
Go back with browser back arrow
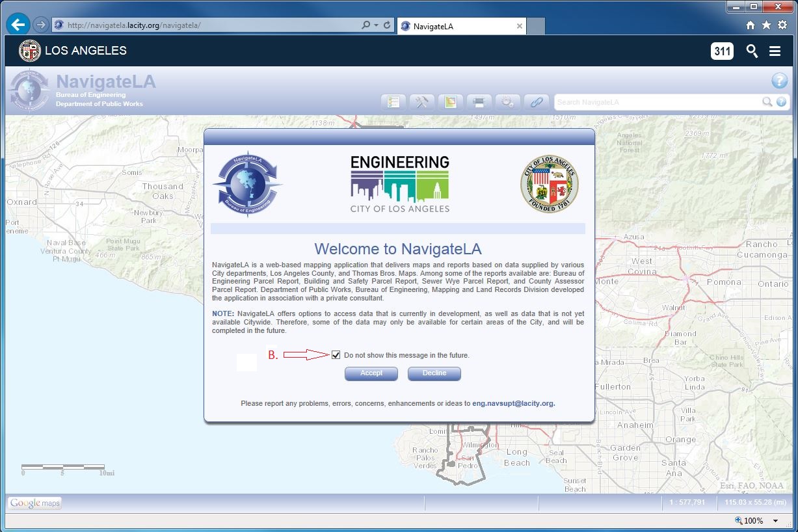18,25
